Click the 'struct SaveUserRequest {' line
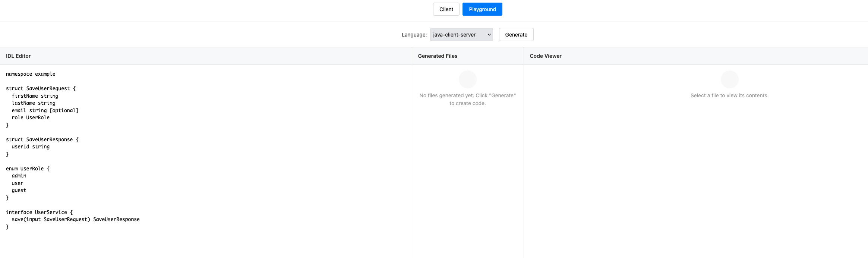Screen dimensions: 868x258 click(41, 89)
